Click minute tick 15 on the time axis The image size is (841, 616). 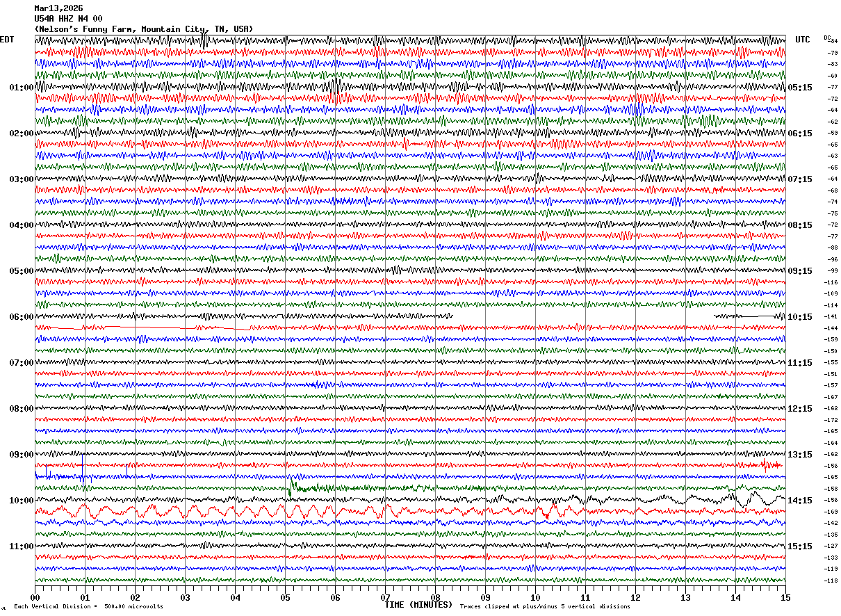click(x=785, y=597)
